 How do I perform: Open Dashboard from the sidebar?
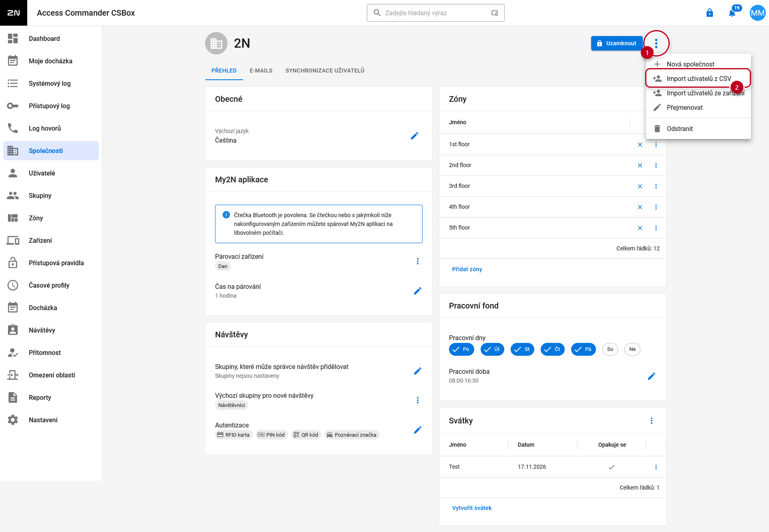click(51, 38)
